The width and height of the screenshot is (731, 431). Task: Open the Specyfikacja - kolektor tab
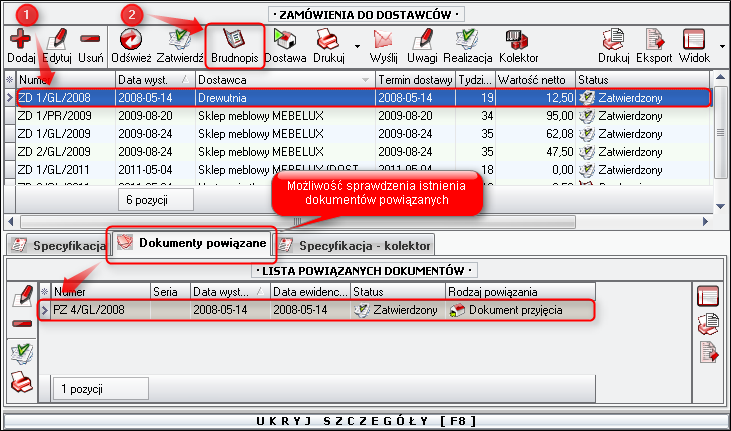coord(354,244)
